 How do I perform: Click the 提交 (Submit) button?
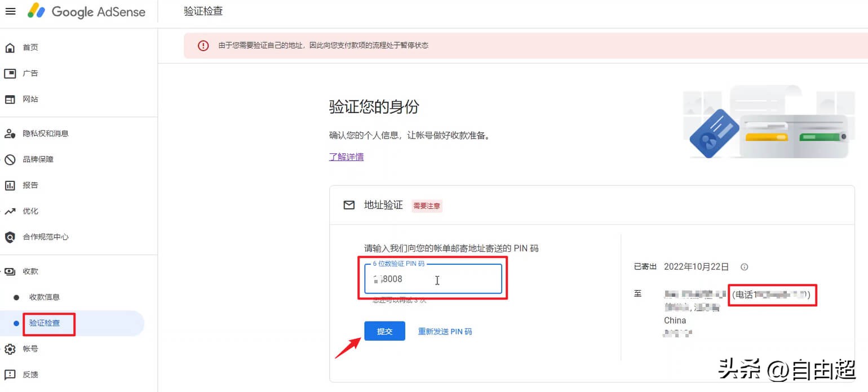coord(385,331)
